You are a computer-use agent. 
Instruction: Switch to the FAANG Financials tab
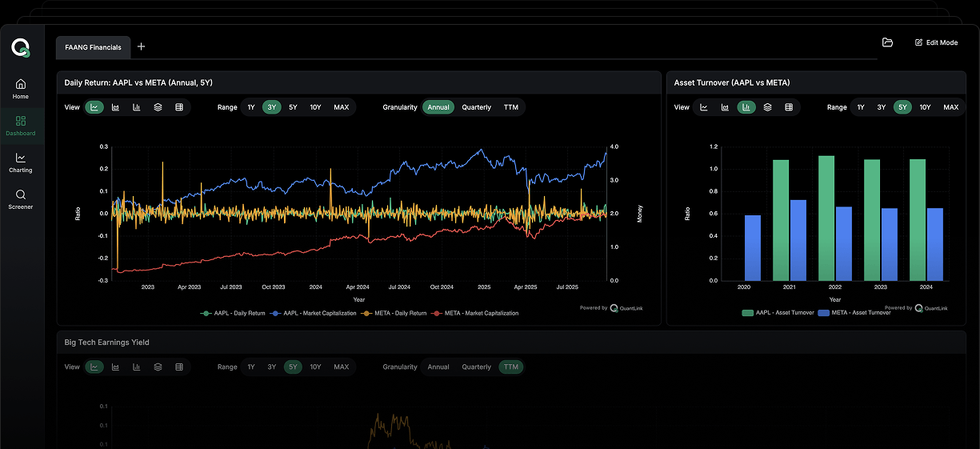tap(93, 47)
